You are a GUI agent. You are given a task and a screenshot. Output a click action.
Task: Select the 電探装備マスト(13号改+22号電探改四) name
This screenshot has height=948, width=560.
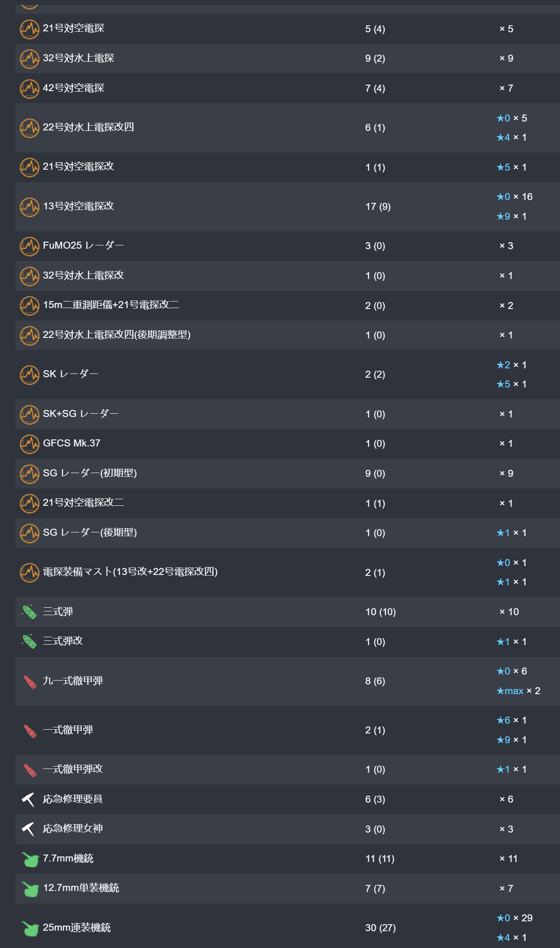(x=130, y=572)
